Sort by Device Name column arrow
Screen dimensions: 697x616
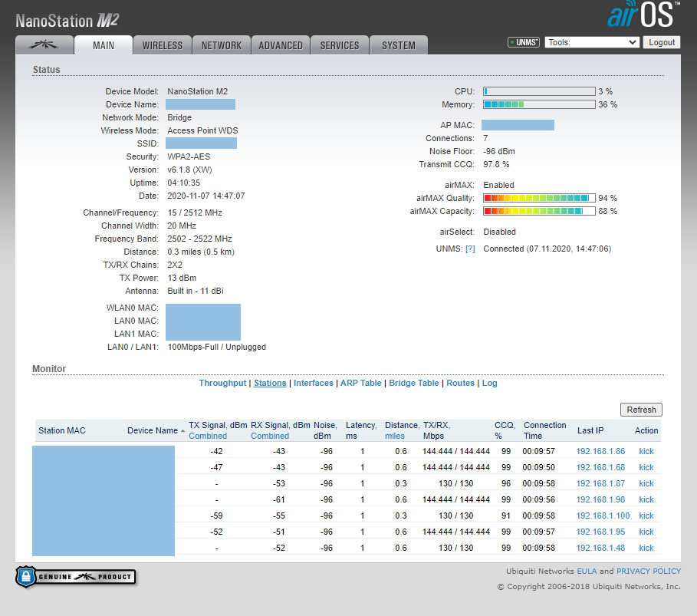click(x=182, y=431)
